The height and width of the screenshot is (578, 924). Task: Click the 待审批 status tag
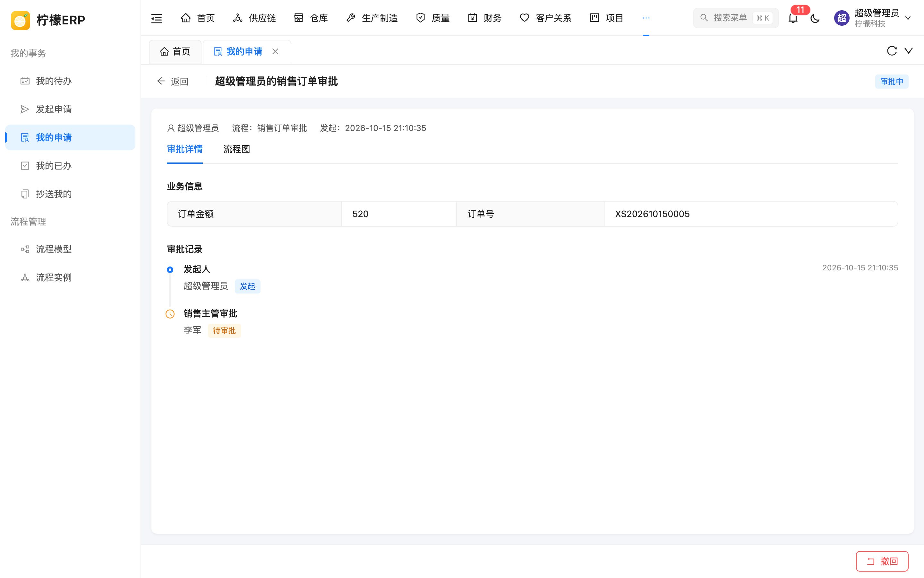click(225, 331)
